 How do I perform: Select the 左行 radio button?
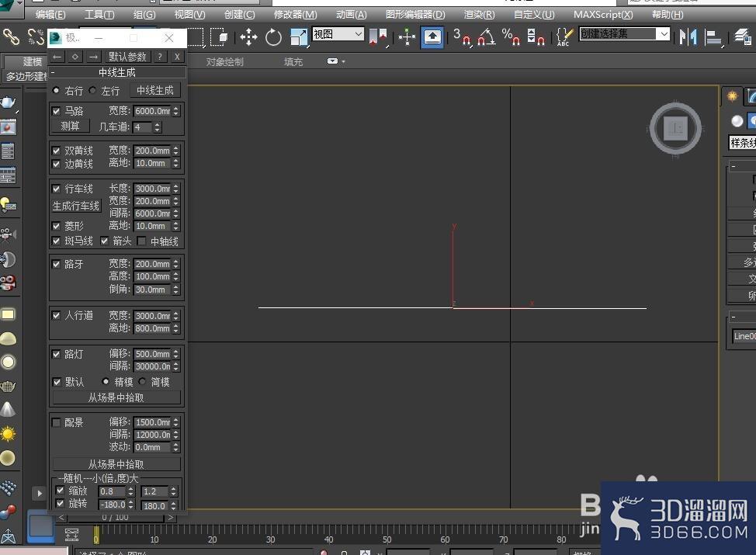92,90
